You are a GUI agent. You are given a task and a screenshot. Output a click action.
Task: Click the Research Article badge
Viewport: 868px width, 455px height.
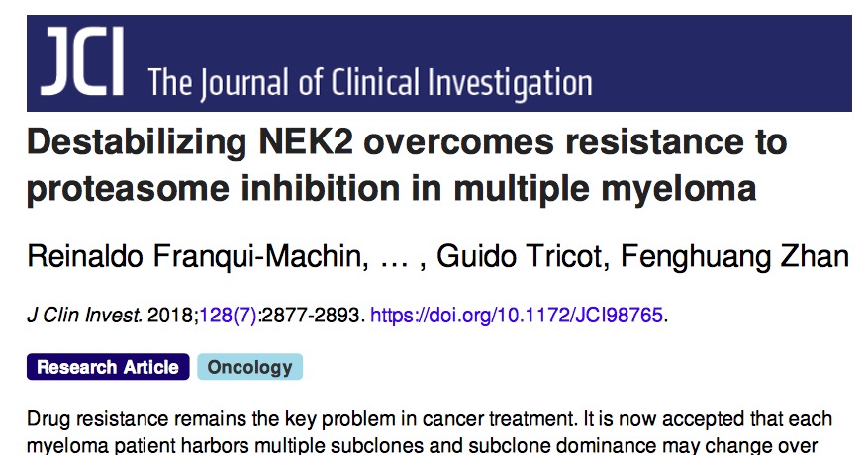108,367
